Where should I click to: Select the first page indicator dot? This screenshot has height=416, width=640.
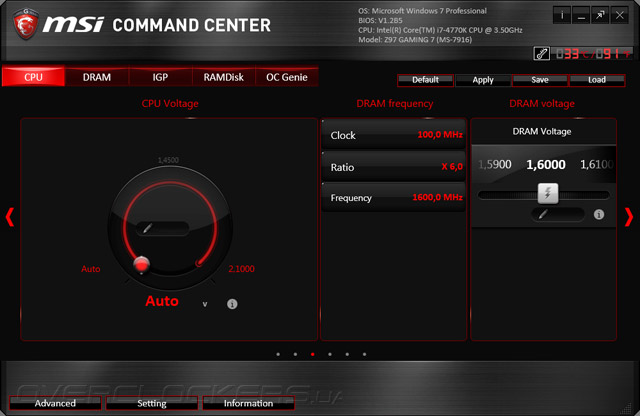pyautogui.click(x=278, y=354)
